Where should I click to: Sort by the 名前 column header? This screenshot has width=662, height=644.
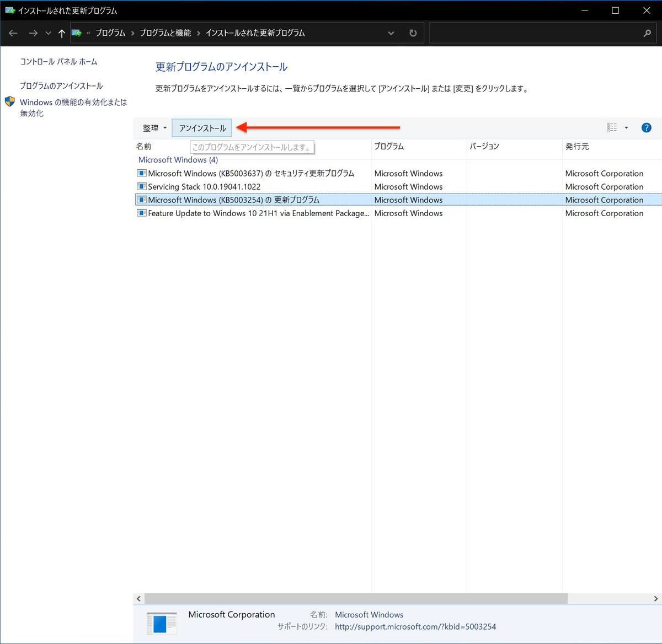click(144, 146)
